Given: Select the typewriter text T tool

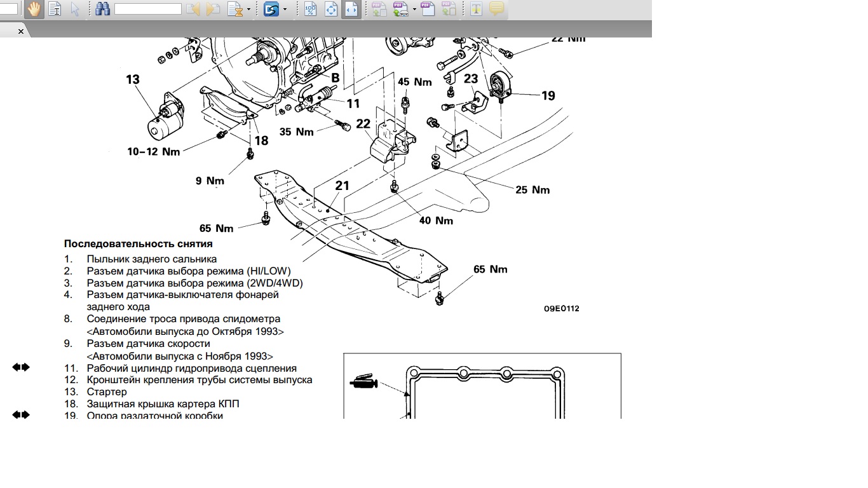Looking at the screenshot, I should [x=476, y=9].
